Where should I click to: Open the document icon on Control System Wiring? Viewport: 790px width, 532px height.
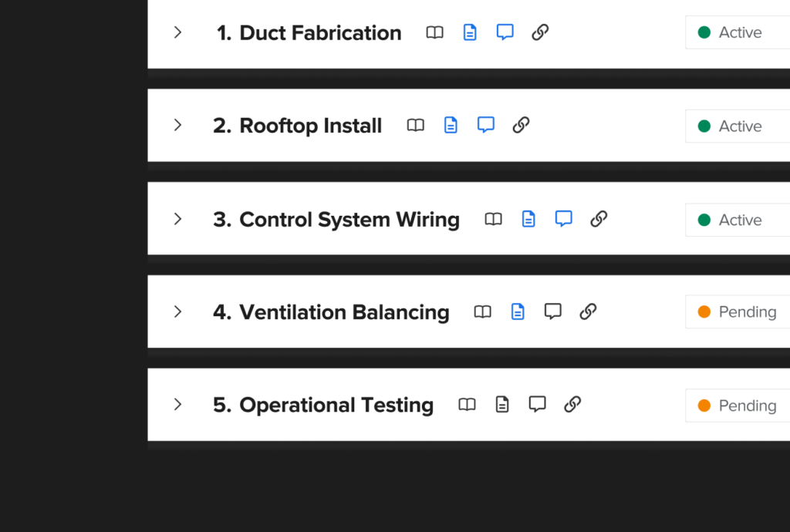pos(528,219)
